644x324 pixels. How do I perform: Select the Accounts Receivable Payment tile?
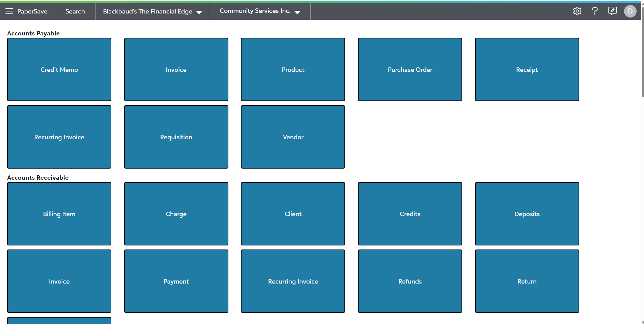pyautogui.click(x=176, y=281)
